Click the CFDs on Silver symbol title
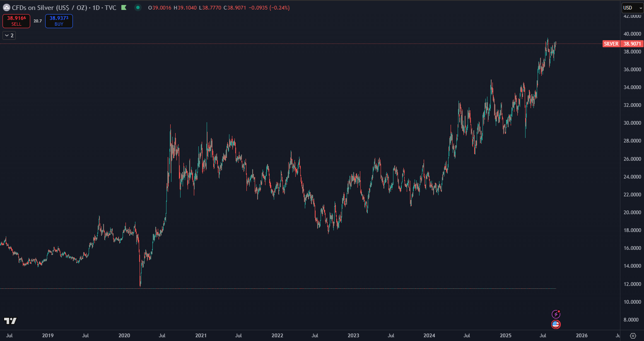This screenshot has height=341, width=644. 49,8
